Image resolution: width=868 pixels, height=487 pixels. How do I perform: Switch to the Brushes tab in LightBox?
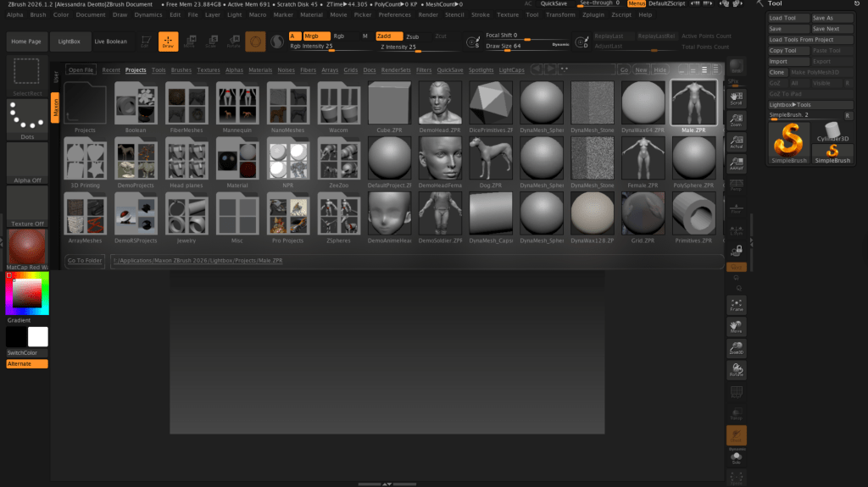click(x=181, y=69)
